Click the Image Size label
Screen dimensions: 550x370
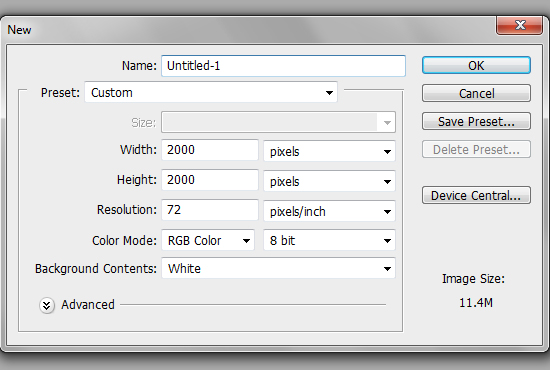click(x=473, y=279)
